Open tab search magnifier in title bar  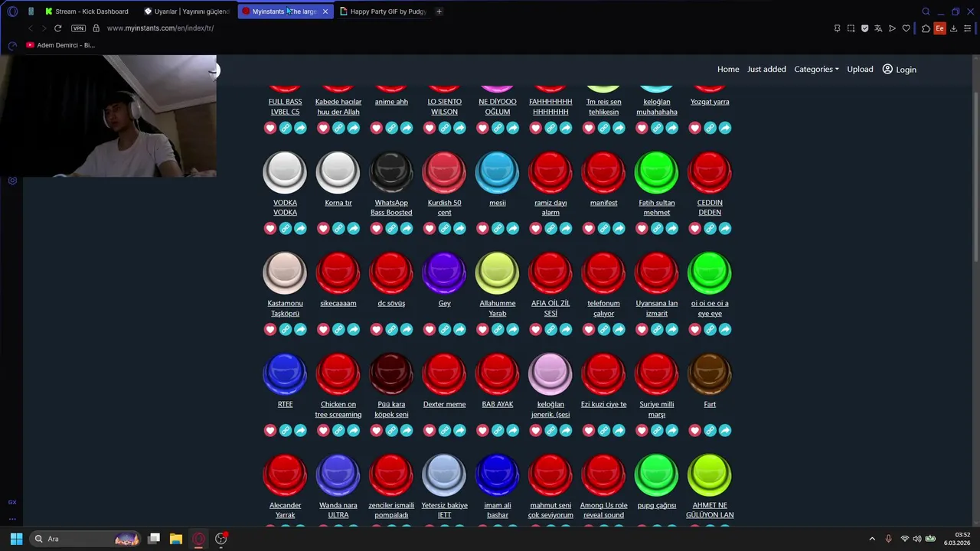[x=926, y=11]
